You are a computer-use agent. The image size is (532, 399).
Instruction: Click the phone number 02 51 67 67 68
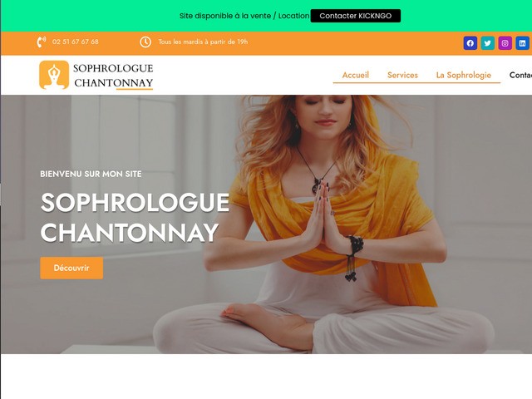76,42
